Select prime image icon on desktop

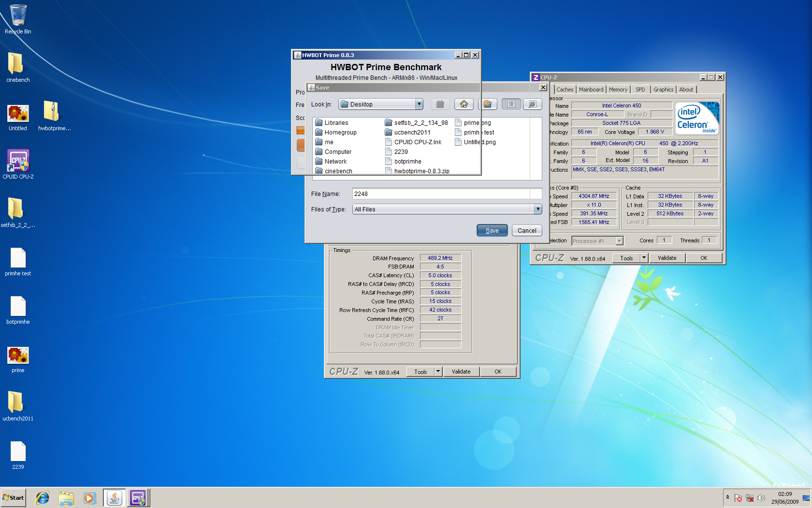click(18, 359)
